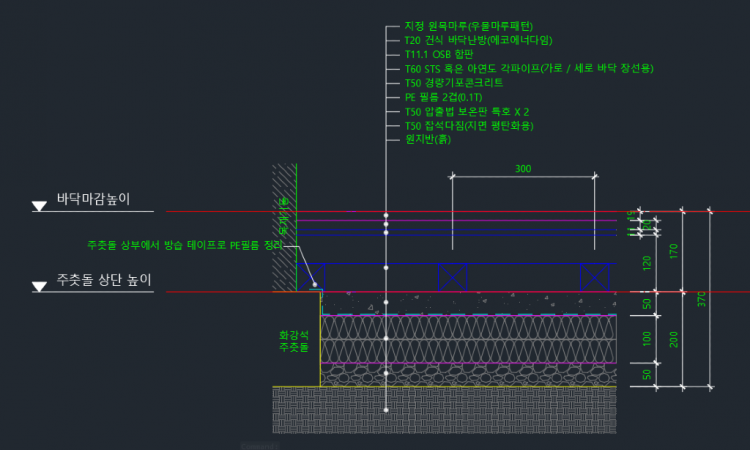
Task: Click the 화강석 주춧돌 label
Action: point(293,341)
